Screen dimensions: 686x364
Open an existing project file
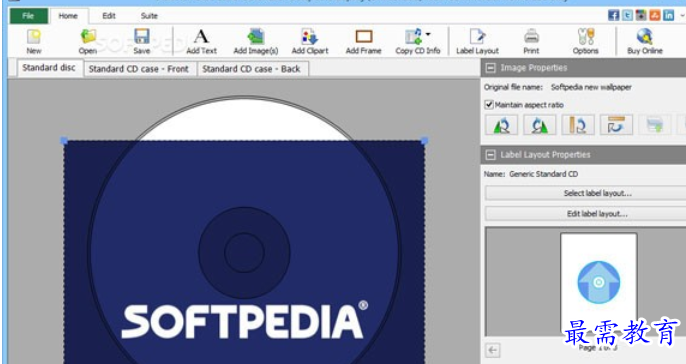coord(88,42)
